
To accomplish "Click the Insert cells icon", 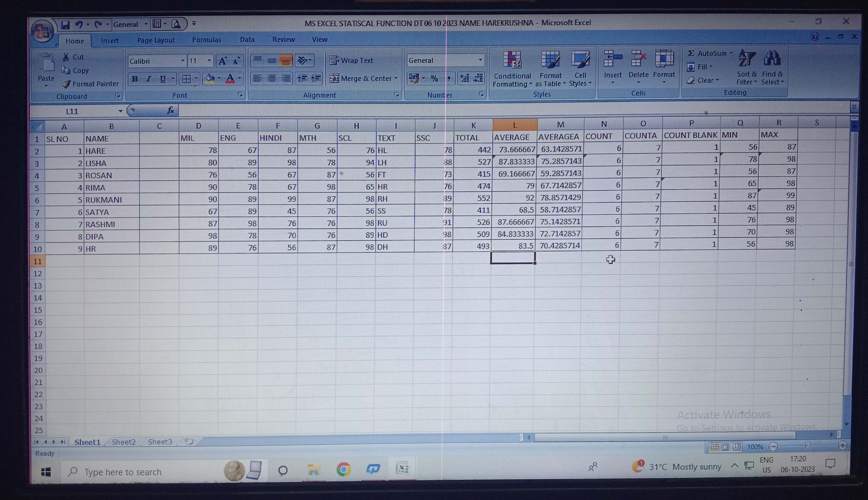I will pyautogui.click(x=612, y=59).
